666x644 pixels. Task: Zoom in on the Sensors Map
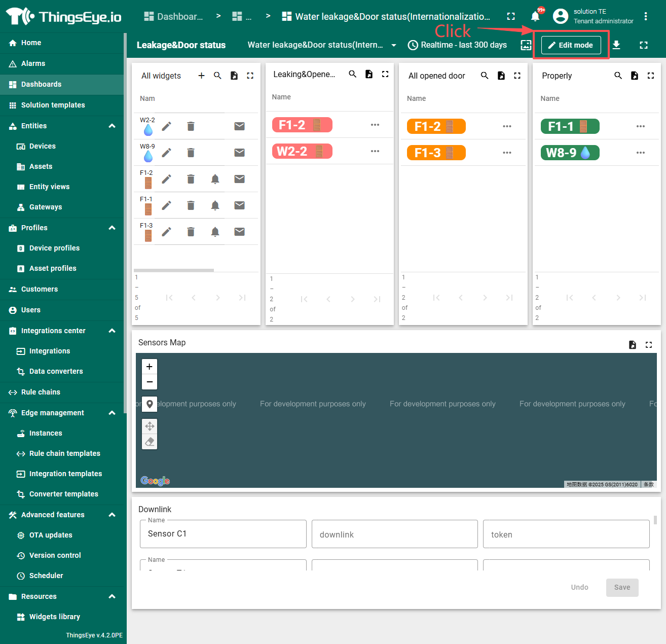(150, 367)
